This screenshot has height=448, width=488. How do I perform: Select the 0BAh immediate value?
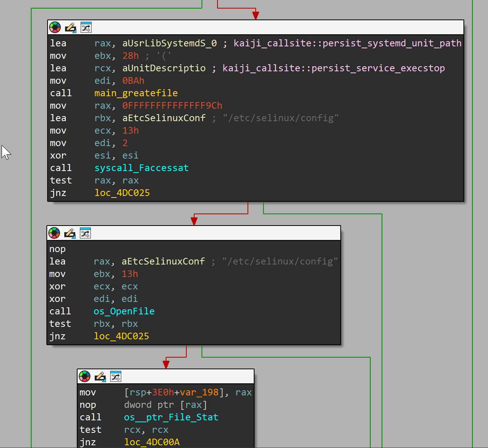133,81
